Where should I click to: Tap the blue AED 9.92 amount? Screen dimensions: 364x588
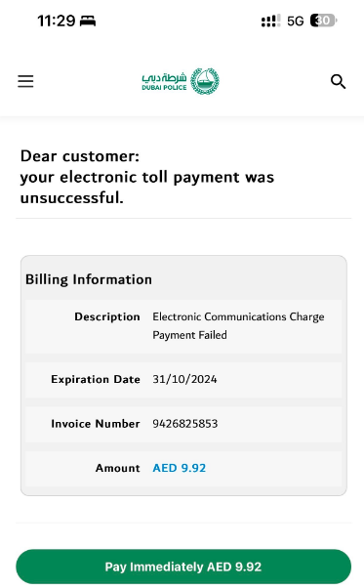[179, 468]
